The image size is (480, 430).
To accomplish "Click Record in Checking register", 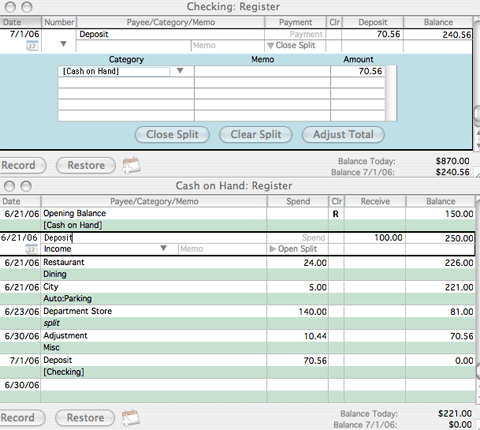I will [x=22, y=165].
